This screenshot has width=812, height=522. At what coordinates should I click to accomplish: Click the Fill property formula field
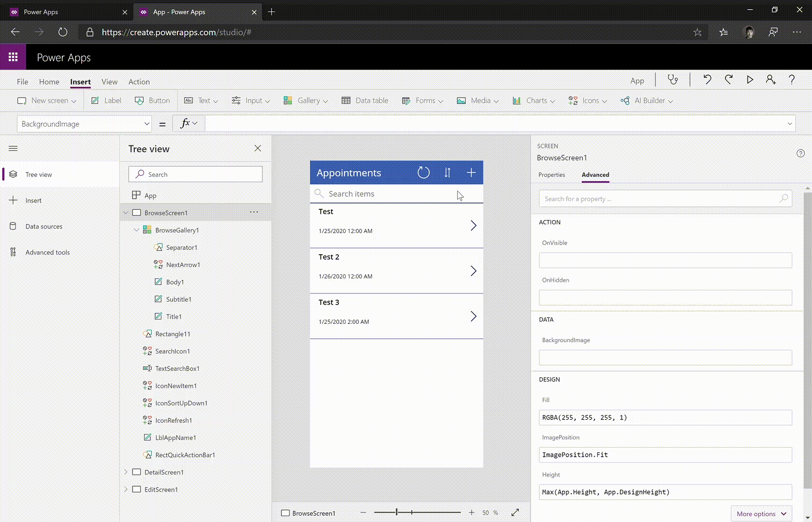tap(666, 418)
